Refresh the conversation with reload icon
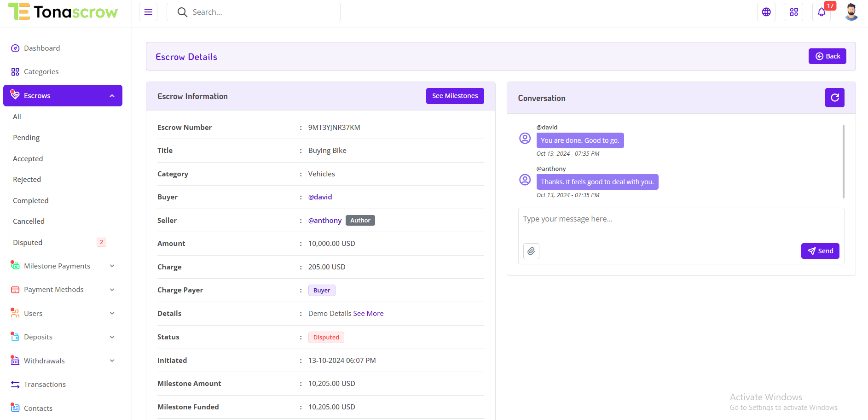 pos(834,98)
